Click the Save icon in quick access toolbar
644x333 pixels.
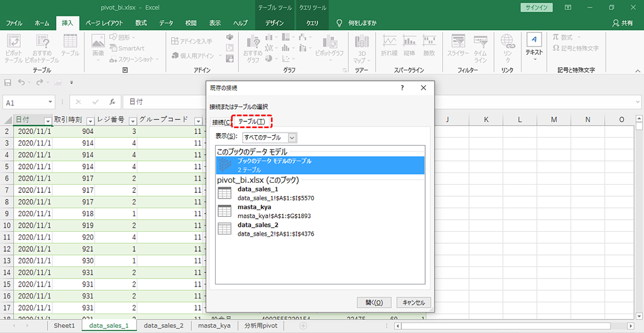click(8, 82)
